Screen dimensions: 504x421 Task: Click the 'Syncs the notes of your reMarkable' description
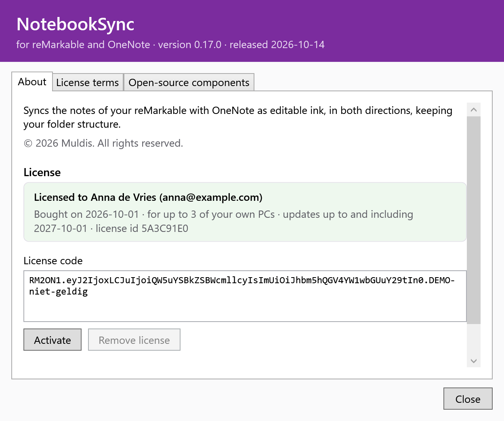coord(238,117)
